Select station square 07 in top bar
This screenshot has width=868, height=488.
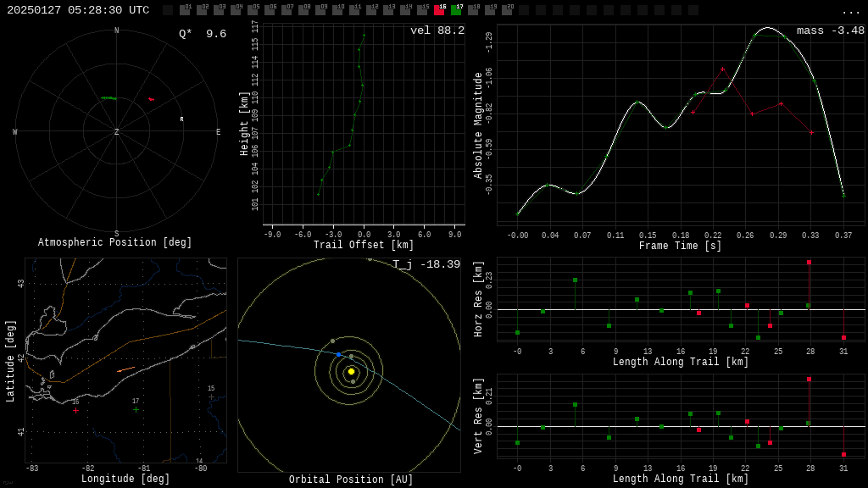(287, 10)
